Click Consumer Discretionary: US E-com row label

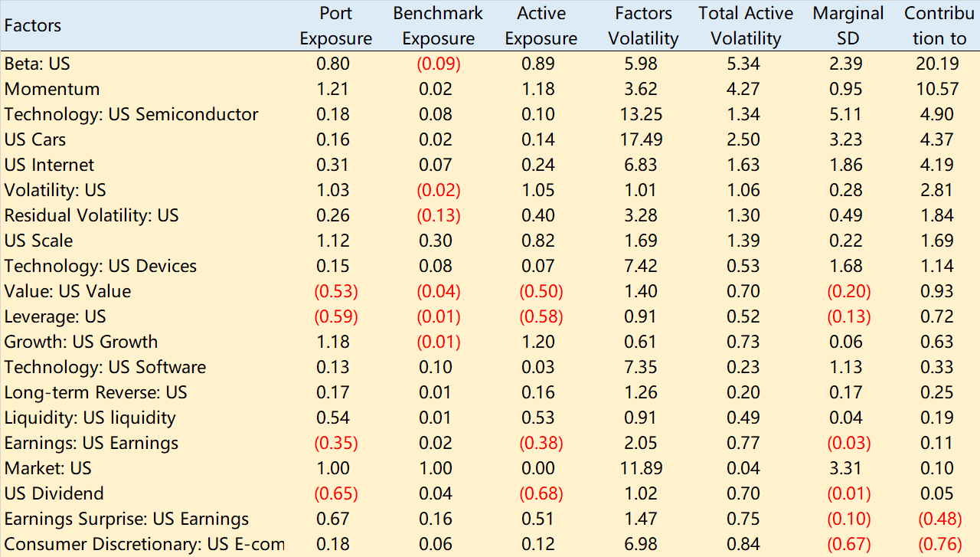[144, 544]
